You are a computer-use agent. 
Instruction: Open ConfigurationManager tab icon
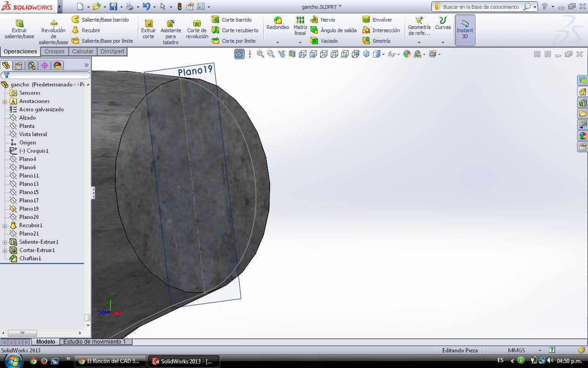[32, 65]
